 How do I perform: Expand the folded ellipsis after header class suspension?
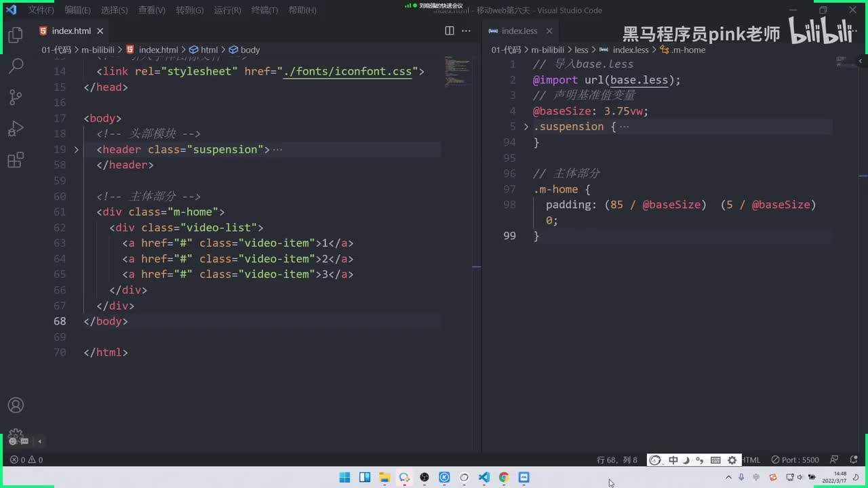pyautogui.click(x=277, y=149)
